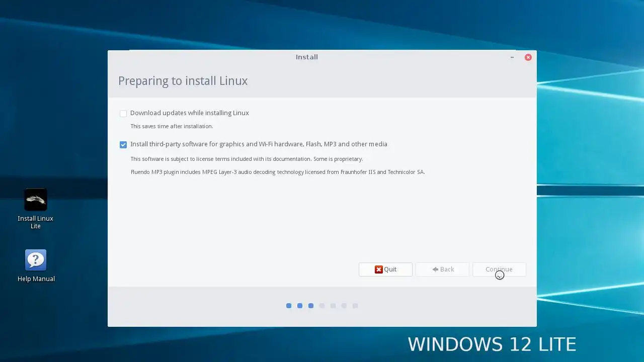The width and height of the screenshot is (644, 362).
Task: Click the Continue button
Action: 499,269
